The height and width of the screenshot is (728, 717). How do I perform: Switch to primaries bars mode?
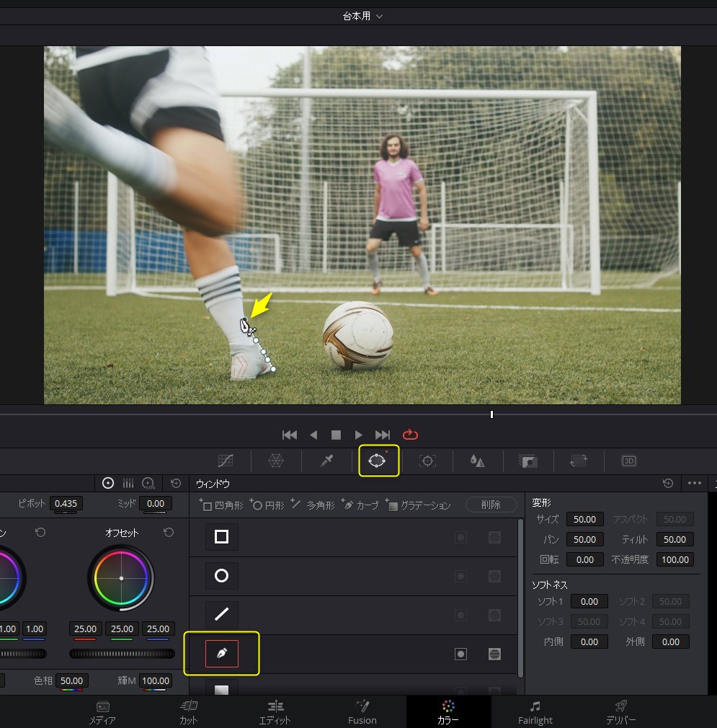(128, 484)
